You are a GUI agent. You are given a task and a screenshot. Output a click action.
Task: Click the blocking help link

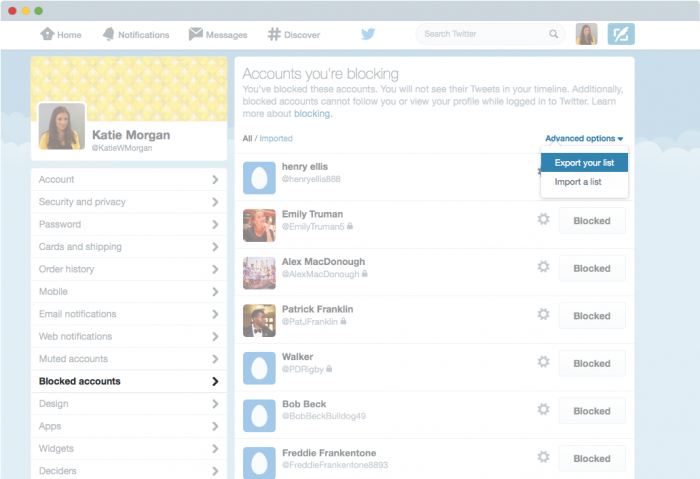point(312,114)
